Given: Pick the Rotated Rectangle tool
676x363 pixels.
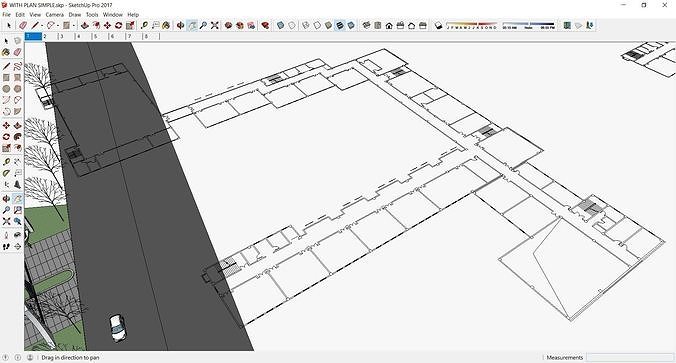Looking at the screenshot, I should click(17, 78).
